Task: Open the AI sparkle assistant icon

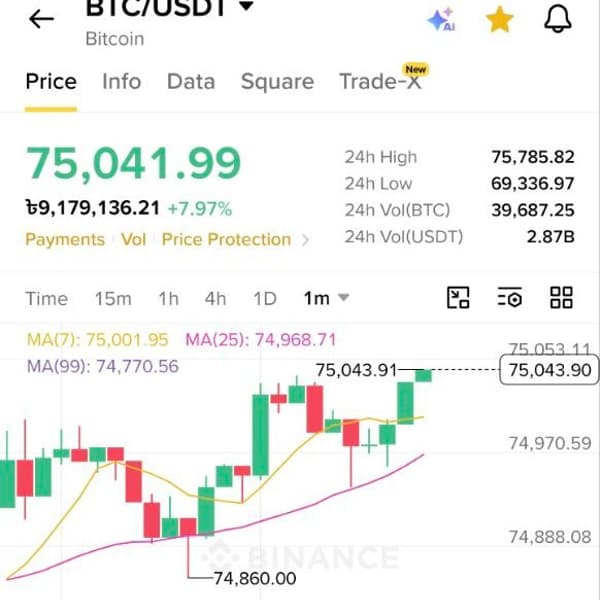Action: [x=441, y=19]
